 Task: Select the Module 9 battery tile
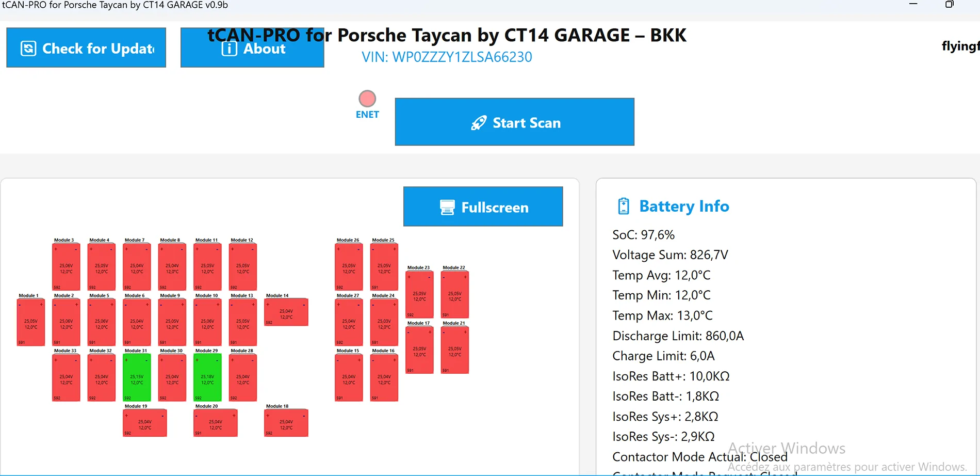[x=172, y=322]
